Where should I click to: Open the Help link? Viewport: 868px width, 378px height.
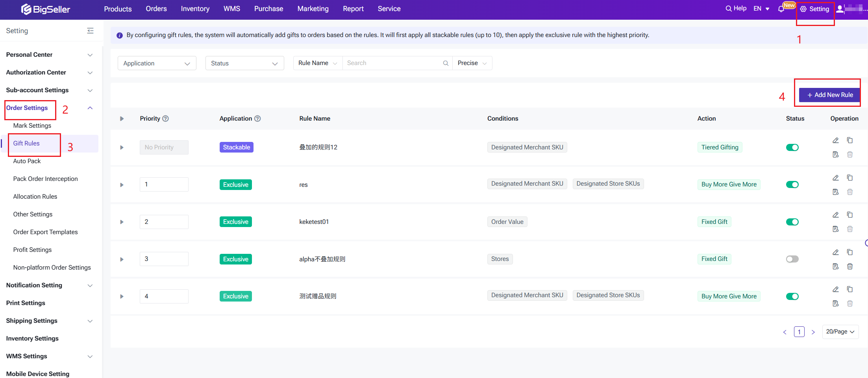[x=736, y=8]
